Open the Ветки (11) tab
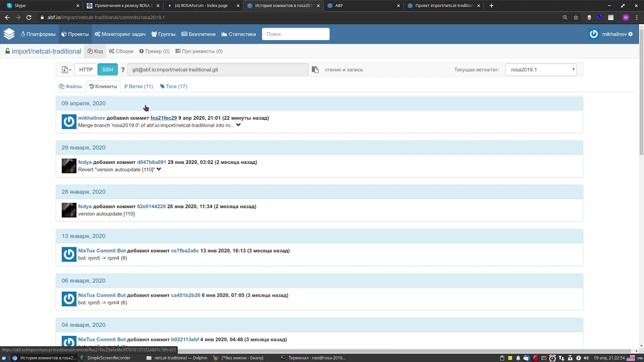The width and height of the screenshot is (644, 362). (138, 86)
